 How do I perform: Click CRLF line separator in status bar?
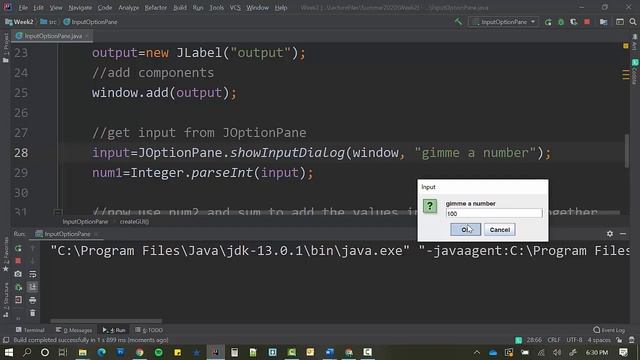click(554, 340)
